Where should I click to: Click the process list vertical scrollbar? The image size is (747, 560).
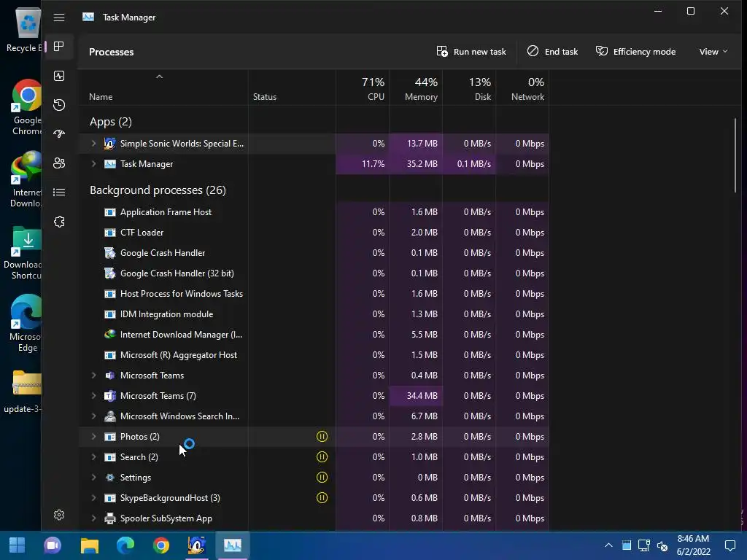click(x=735, y=155)
